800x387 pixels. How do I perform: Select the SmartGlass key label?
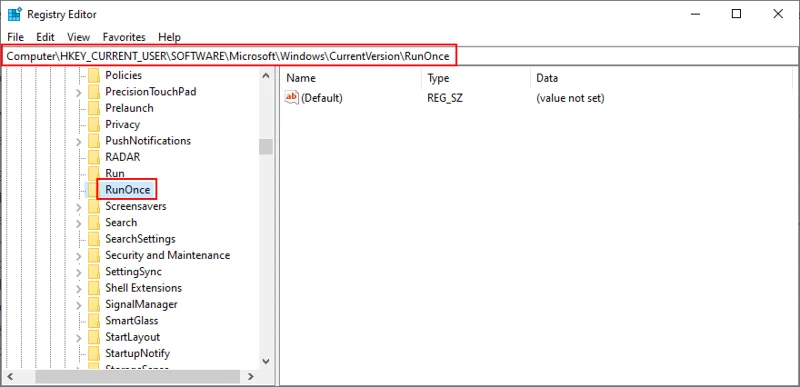tap(132, 321)
